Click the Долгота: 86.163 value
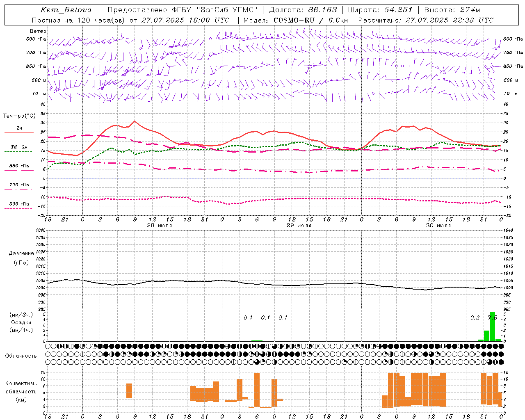 [x=303, y=10]
